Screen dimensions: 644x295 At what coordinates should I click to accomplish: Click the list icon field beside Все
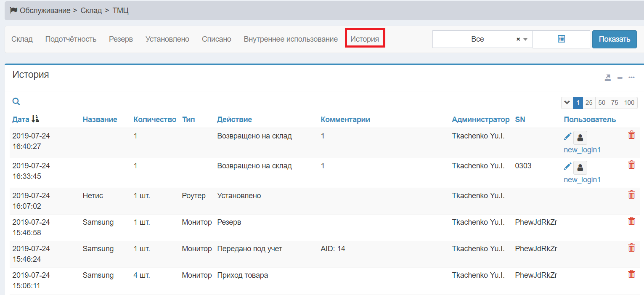[x=561, y=39]
